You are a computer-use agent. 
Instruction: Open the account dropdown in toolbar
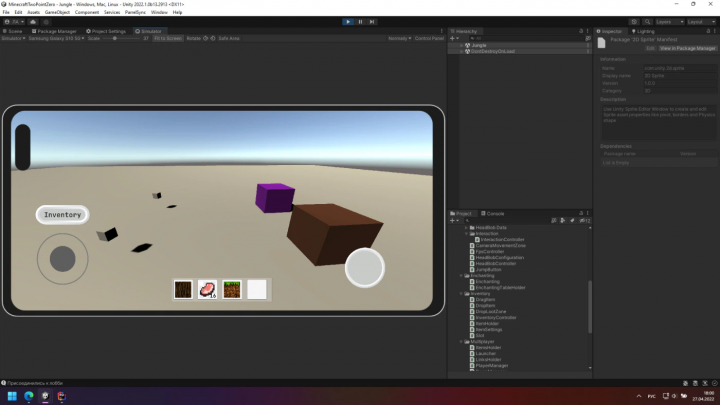coord(14,22)
